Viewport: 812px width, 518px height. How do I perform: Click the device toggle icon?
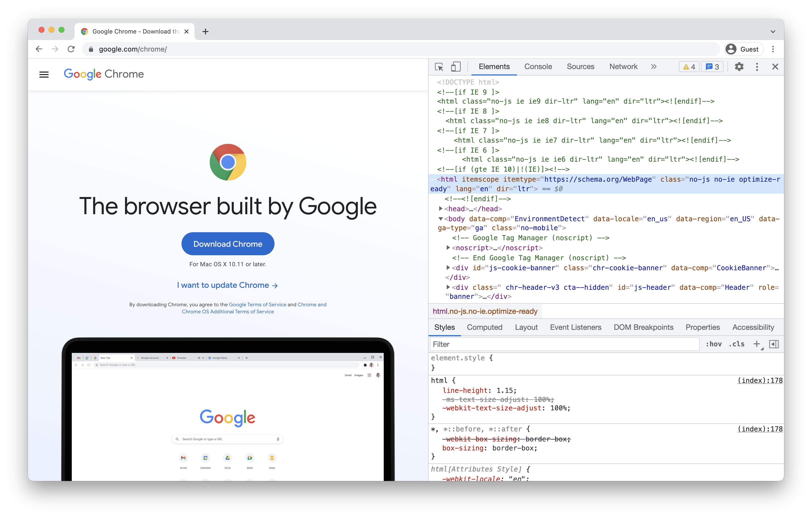(x=455, y=66)
